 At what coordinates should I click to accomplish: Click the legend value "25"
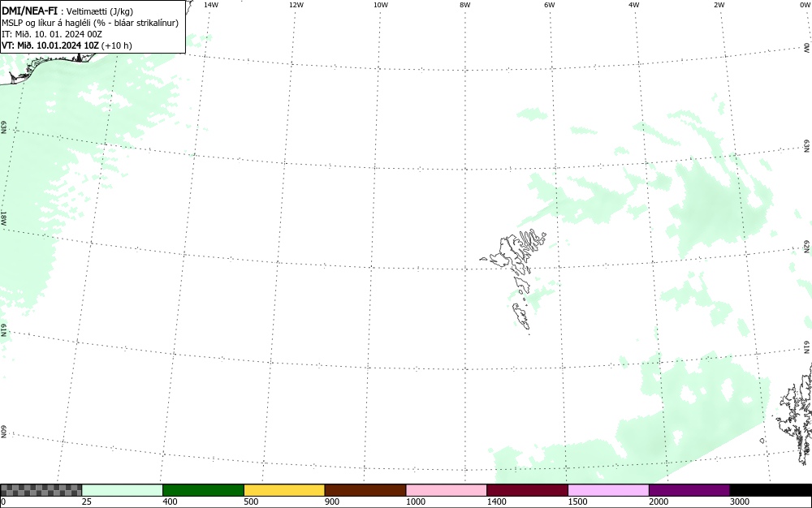(x=87, y=502)
